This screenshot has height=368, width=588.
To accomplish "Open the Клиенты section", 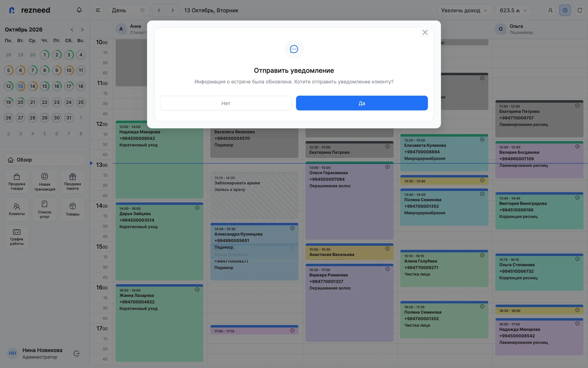I will click(x=17, y=209).
